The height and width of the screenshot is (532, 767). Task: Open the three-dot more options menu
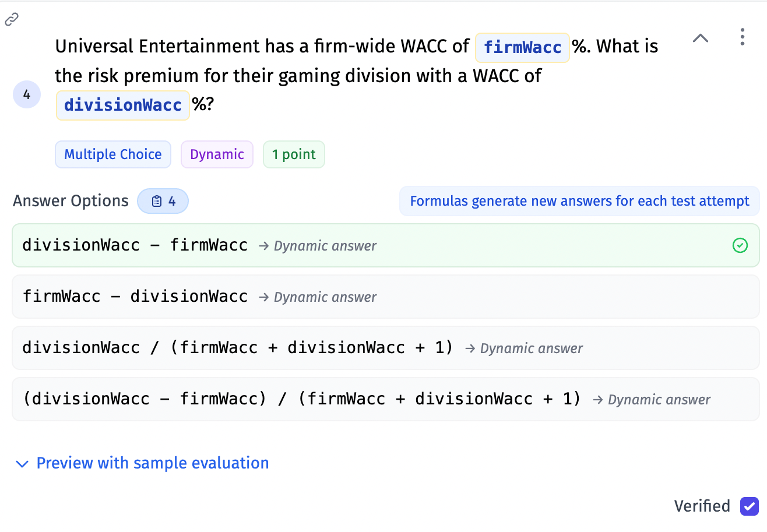tap(742, 37)
